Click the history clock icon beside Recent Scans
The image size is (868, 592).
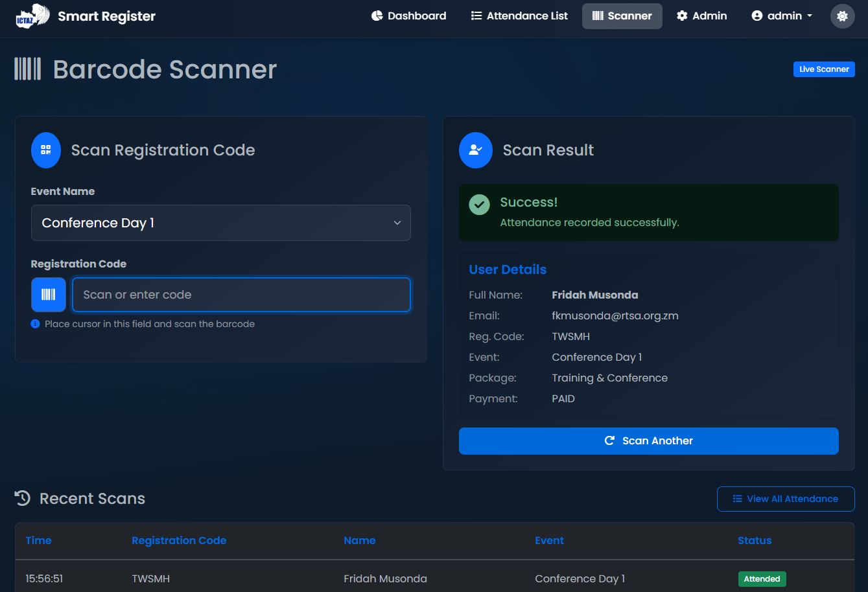(x=23, y=498)
